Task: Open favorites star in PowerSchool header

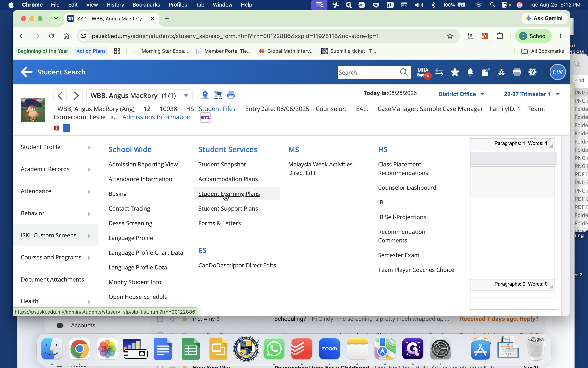Action: point(455,72)
